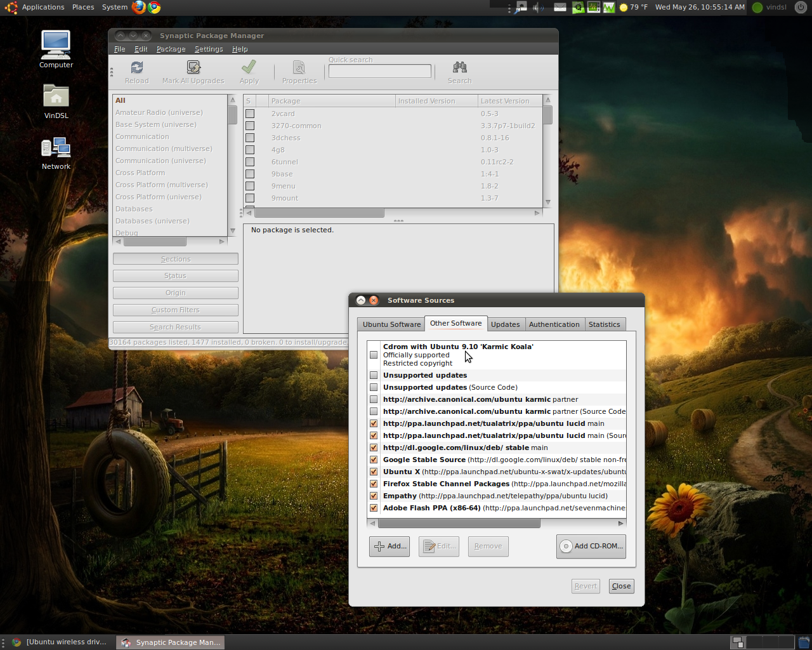This screenshot has height=650, width=812.
Task: View package Properties via toolbar icon
Action: point(299,72)
